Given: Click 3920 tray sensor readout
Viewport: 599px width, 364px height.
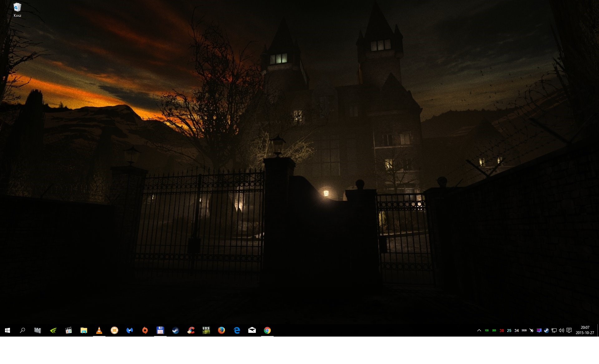Looking at the screenshot, I should tap(524, 330).
